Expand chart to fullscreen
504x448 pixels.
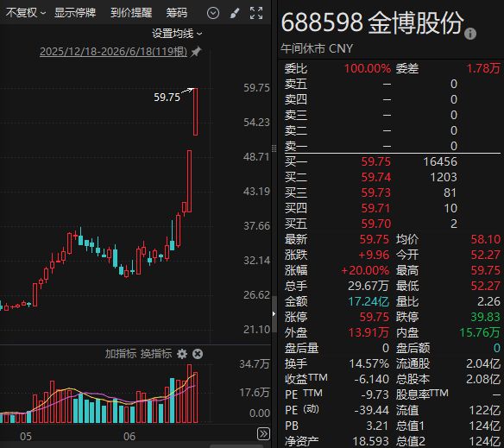[256, 13]
